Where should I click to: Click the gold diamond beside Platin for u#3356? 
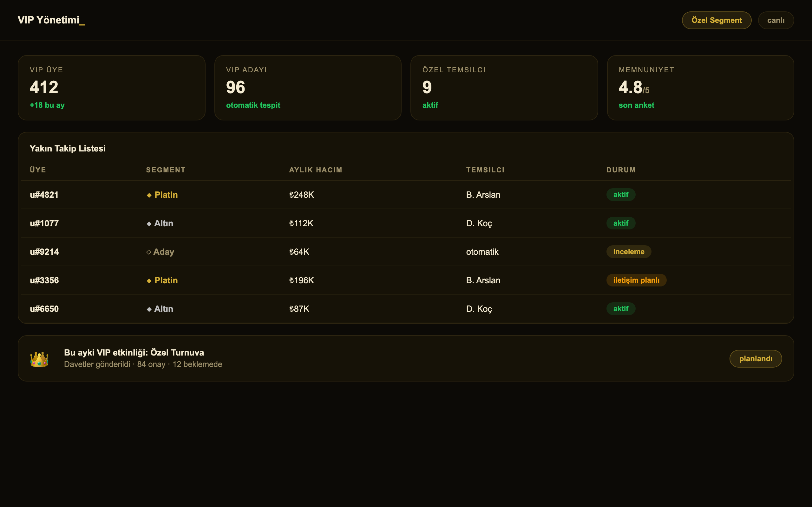(x=149, y=281)
